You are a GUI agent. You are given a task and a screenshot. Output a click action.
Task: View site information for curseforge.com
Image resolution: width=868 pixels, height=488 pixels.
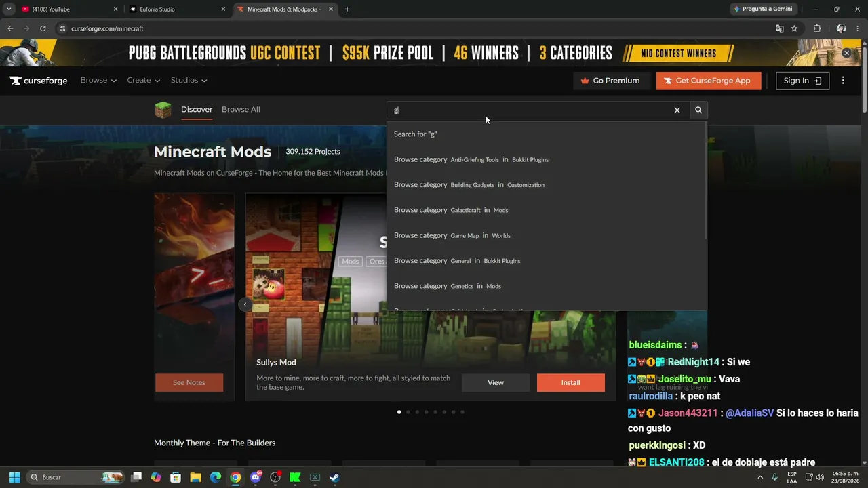62,28
